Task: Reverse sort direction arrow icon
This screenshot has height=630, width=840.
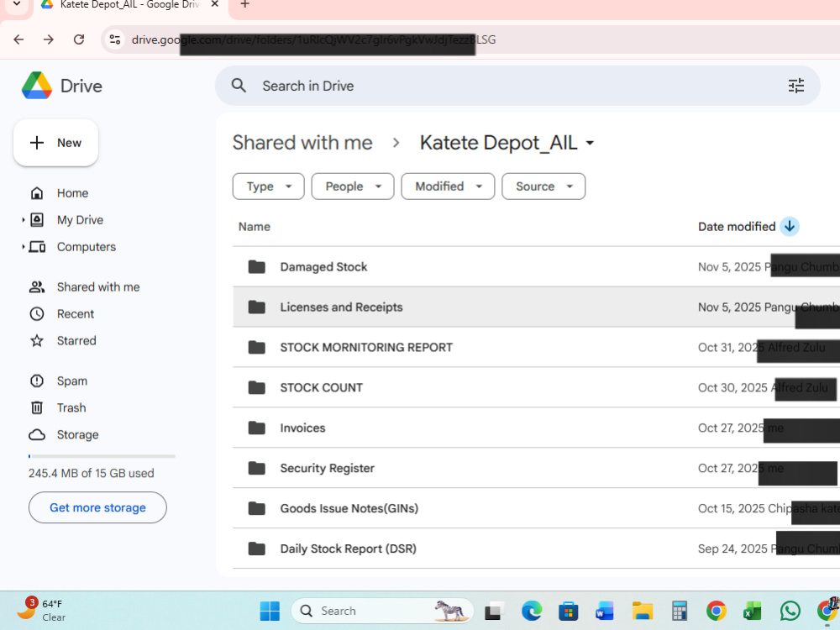Action: pos(790,227)
